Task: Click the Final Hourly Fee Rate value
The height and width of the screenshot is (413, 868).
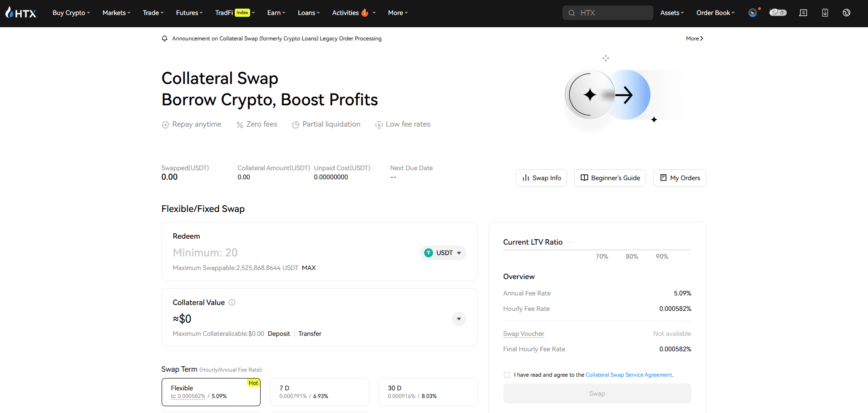Action: [675, 349]
